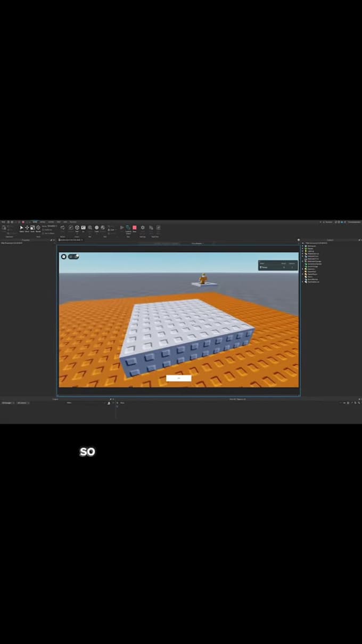Switch to the Avatar ribbon tab
Screen dimensions: 362x644
coord(51,222)
